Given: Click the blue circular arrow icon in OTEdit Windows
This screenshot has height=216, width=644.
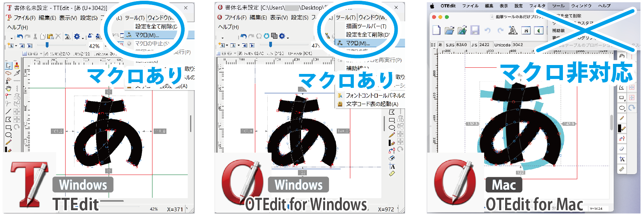Looking at the screenshot, I should click(267, 36).
